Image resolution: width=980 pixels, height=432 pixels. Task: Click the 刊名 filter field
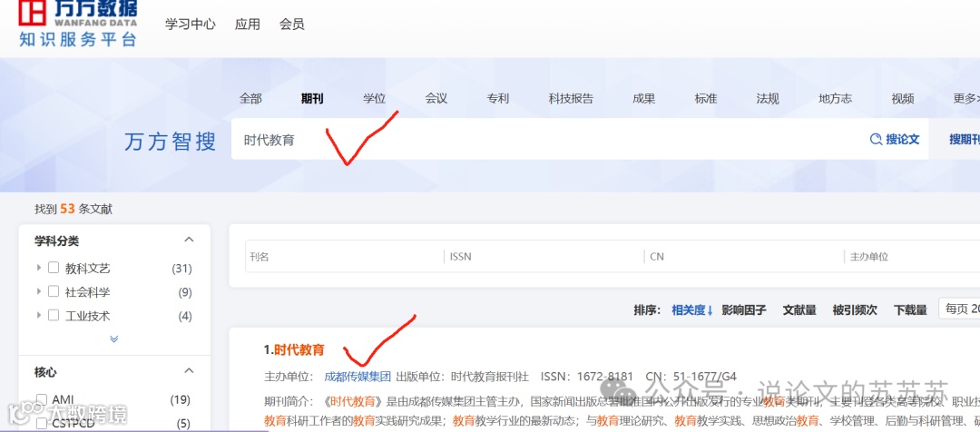tap(345, 256)
